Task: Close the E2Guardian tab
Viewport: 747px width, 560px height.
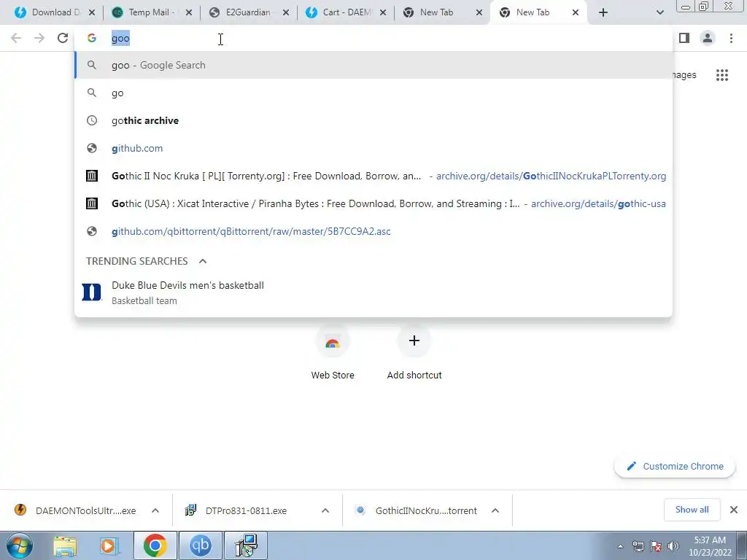Action: [286, 12]
